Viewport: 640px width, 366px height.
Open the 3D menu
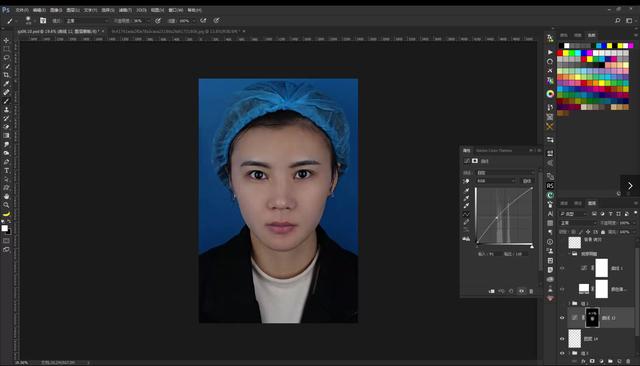(141, 10)
